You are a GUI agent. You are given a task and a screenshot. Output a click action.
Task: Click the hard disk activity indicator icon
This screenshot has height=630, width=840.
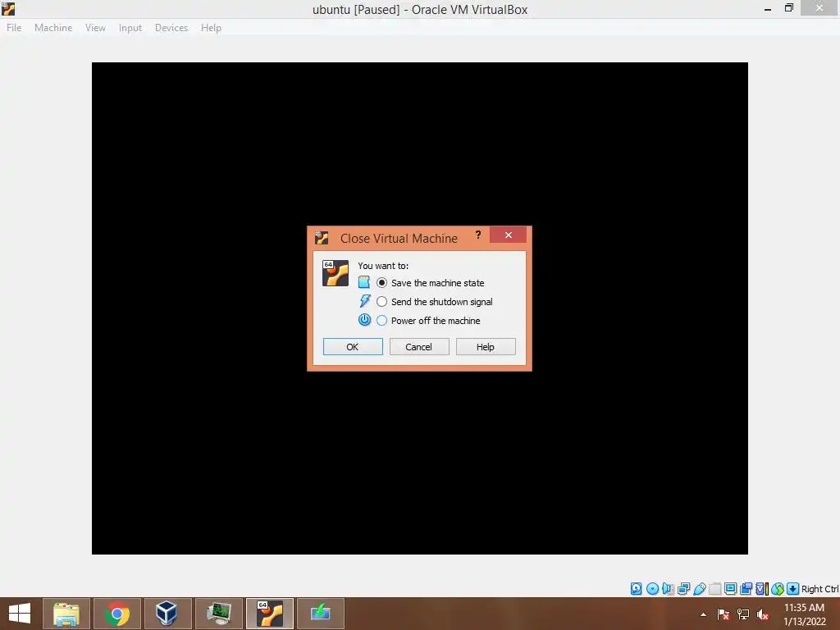636,589
